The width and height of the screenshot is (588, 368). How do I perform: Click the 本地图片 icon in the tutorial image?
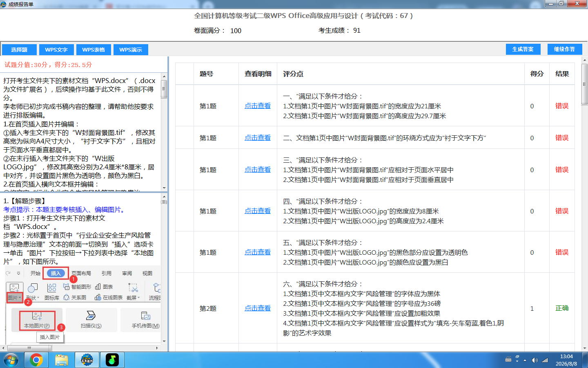click(37, 316)
